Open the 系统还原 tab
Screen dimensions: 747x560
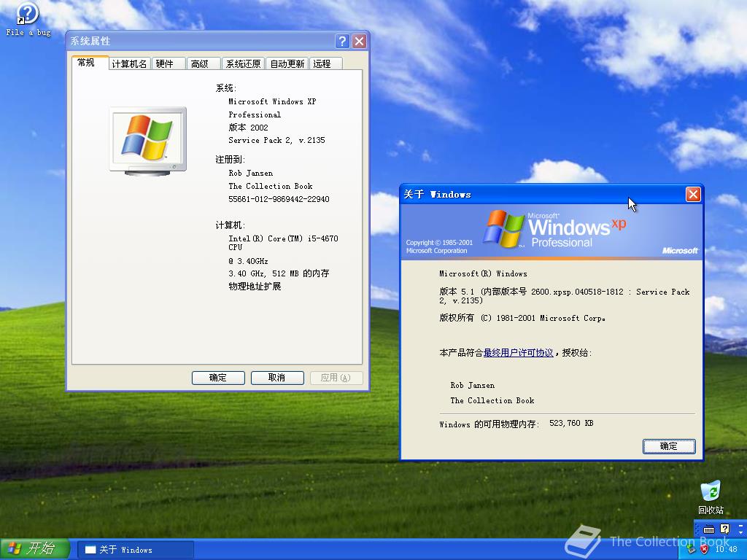pos(243,63)
